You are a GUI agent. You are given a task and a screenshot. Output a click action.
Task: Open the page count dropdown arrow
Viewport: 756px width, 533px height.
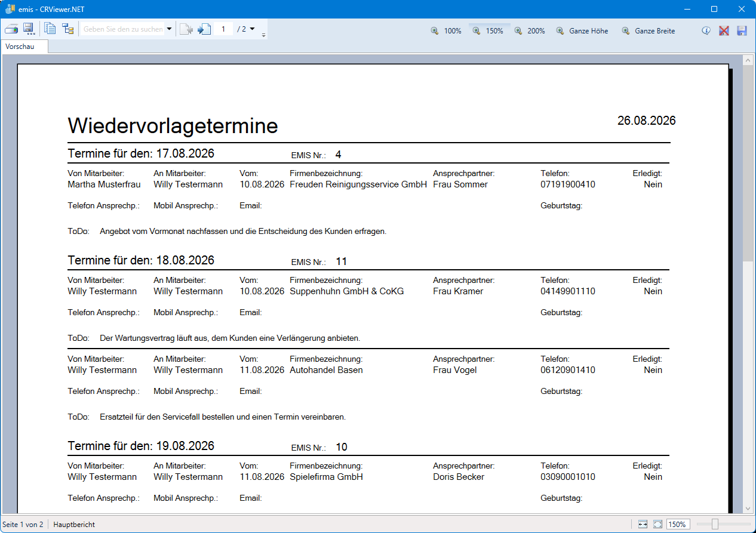[252, 29]
